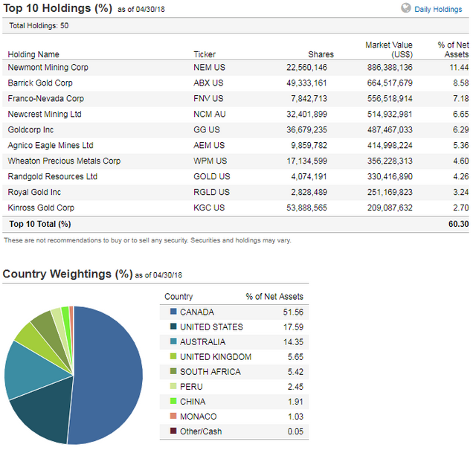Click the Total Holdings: 50 text
The image size is (476, 453).
39,25
